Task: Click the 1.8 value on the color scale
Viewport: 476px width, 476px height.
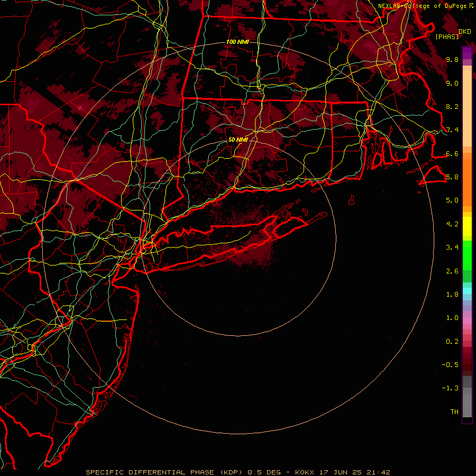Action: pos(452,295)
